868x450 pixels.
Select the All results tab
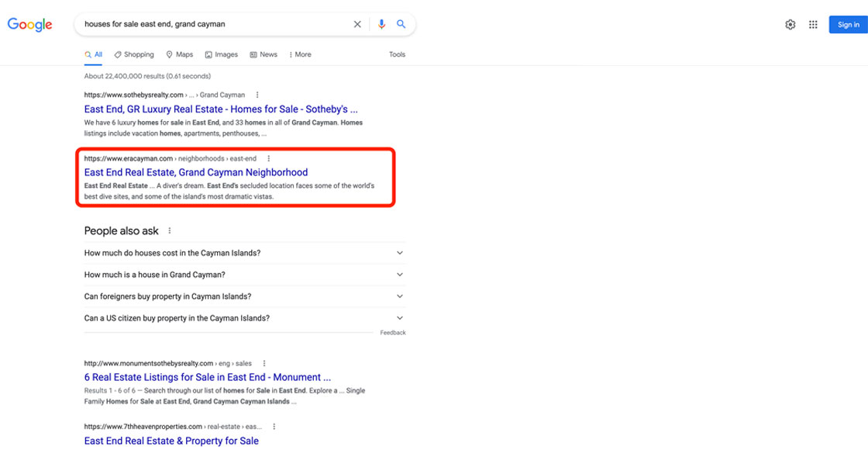coord(94,55)
